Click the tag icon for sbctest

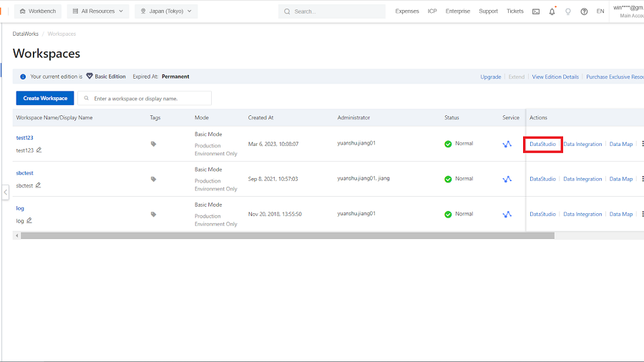tap(153, 179)
